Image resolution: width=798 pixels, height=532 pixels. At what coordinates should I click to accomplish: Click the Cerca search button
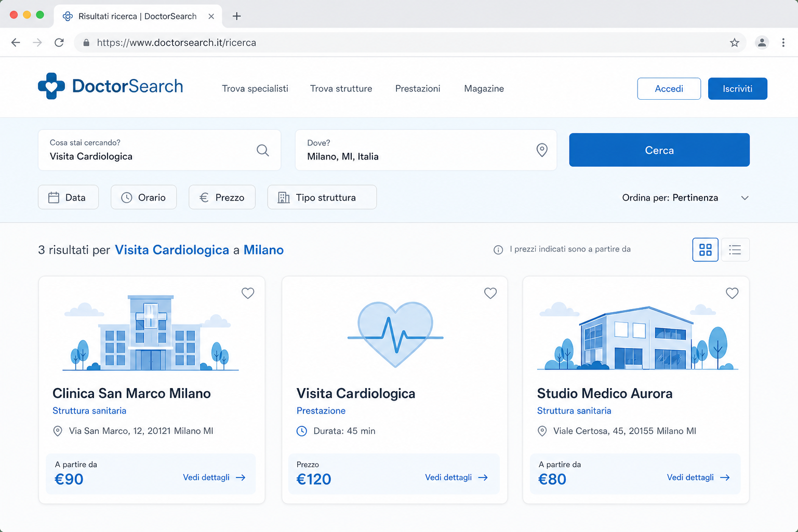(x=659, y=150)
